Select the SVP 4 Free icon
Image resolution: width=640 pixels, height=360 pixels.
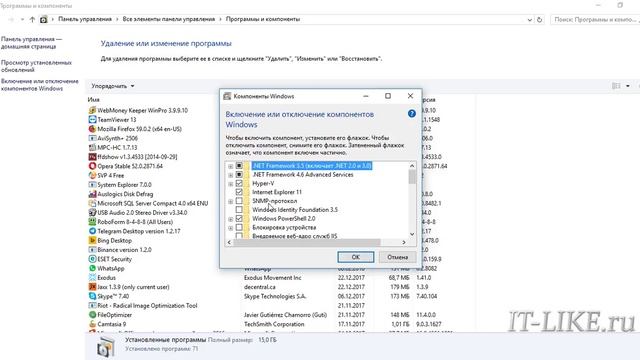click(92, 176)
